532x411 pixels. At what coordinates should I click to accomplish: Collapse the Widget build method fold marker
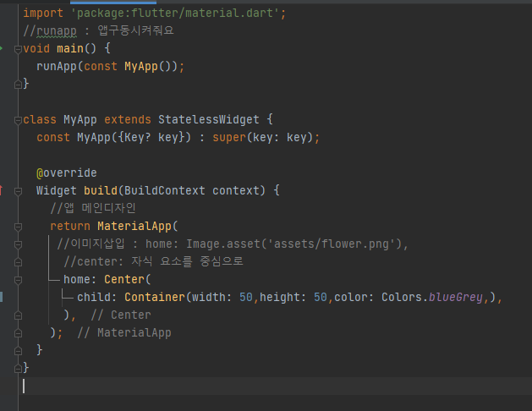[x=18, y=192]
